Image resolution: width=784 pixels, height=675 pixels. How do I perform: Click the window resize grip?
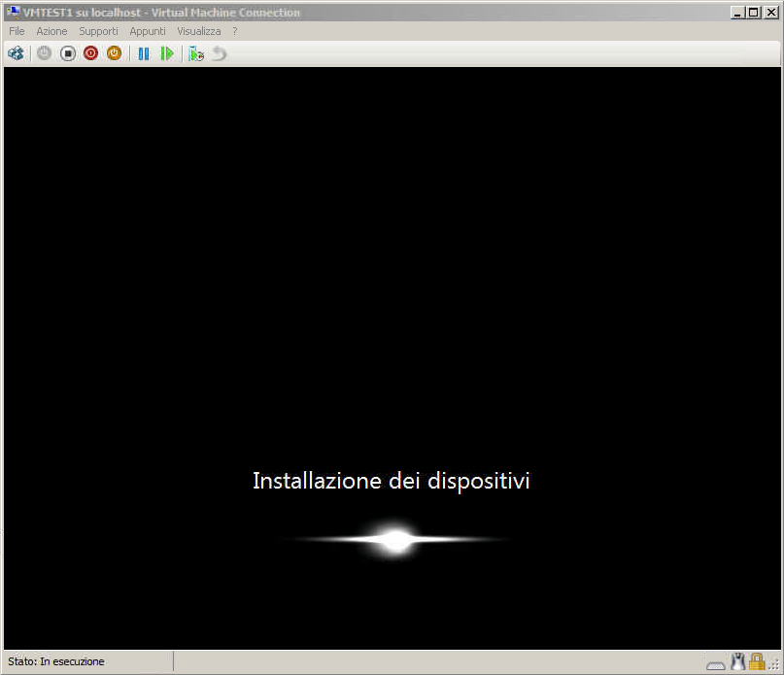click(x=774, y=665)
